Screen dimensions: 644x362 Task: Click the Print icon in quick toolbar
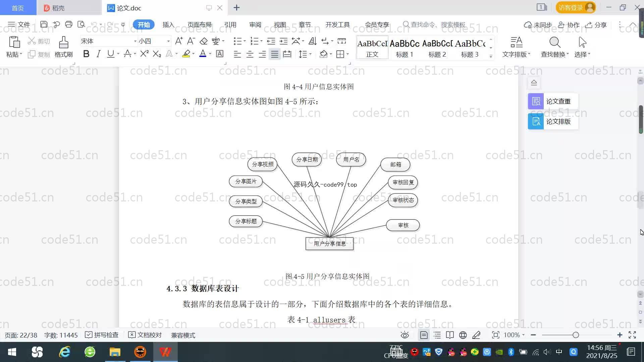[x=69, y=24]
